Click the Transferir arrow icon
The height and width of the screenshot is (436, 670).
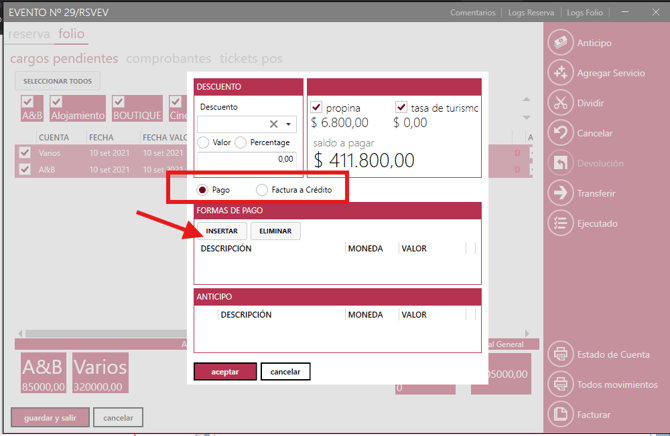[560, 193]
